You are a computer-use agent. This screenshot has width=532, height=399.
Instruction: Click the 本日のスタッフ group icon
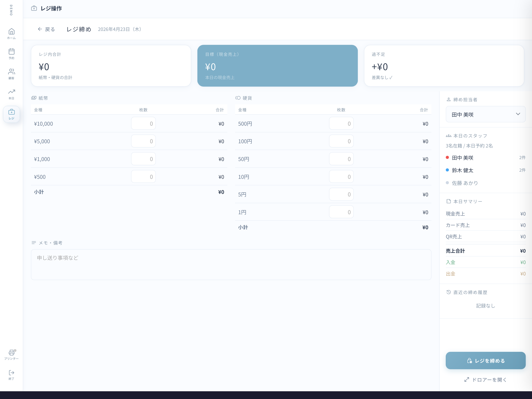pyautogui.click(x=448, y=136)
